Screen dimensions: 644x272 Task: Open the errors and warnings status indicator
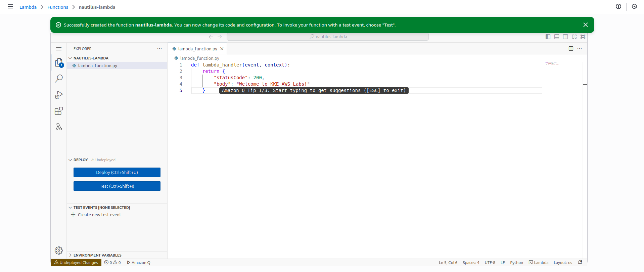[x=112, y=263]
